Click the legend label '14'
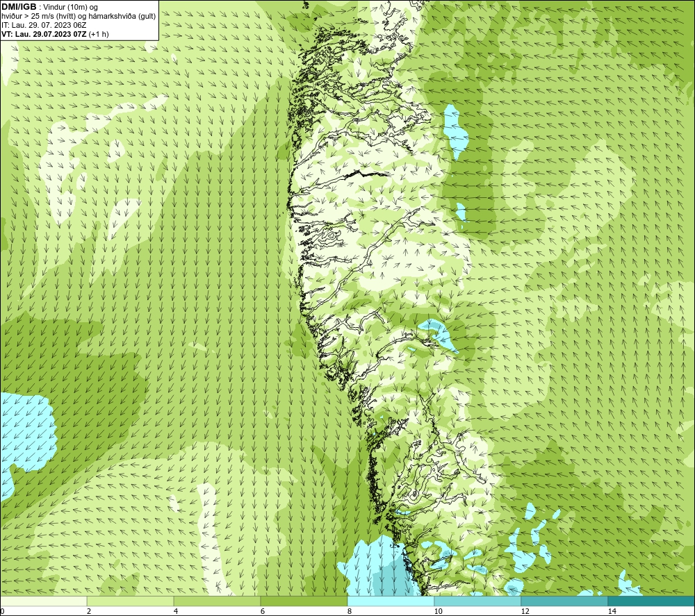695x616 pixels. click(x=612, y=611)
